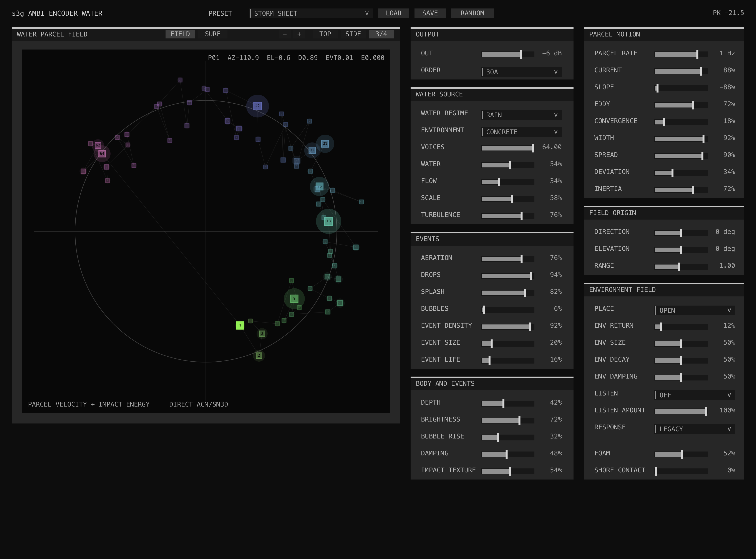756x559 pixels.
Task: Open the ENVIRONMENT CONCRETE dropdown
Action: (521, 132)
